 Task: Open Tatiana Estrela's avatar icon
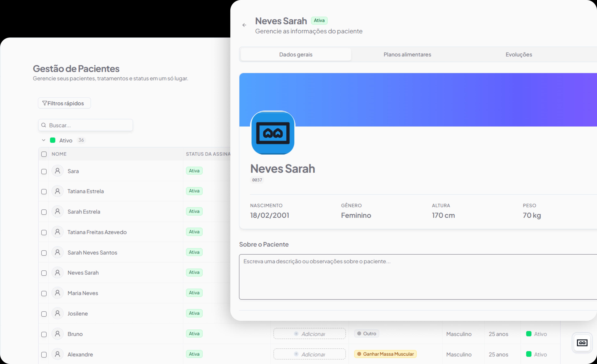pyautogui.click(x=57, y=191)
